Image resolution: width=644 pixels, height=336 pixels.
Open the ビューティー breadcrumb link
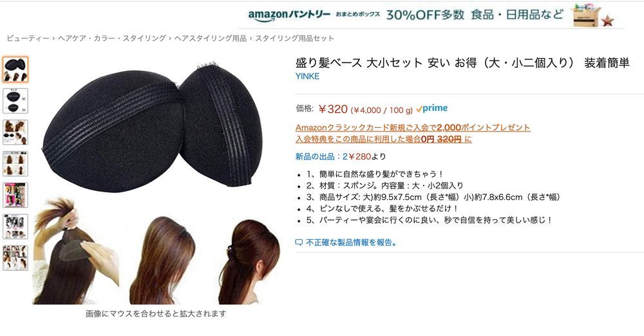(28, 38)
